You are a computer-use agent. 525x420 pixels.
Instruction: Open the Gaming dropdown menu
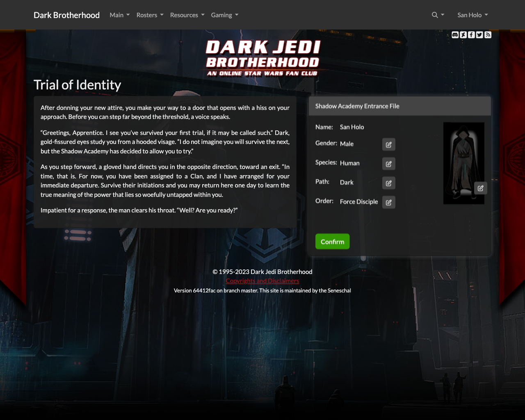click(x=224, y=15)
